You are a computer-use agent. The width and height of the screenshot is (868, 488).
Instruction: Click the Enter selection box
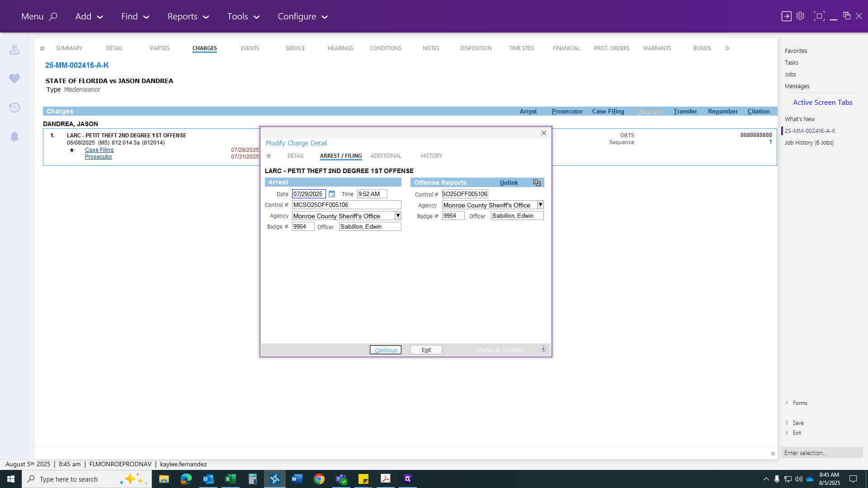[821, 453]
